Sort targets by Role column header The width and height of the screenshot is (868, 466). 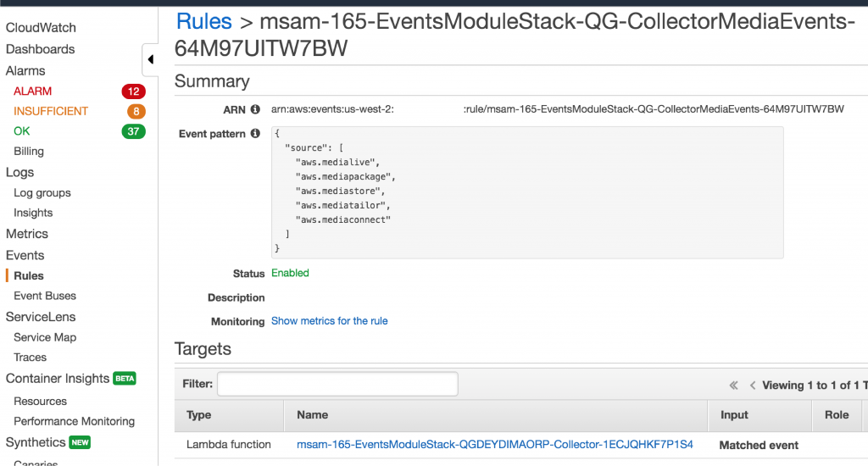pyautogui.click(x=837, y=415)
